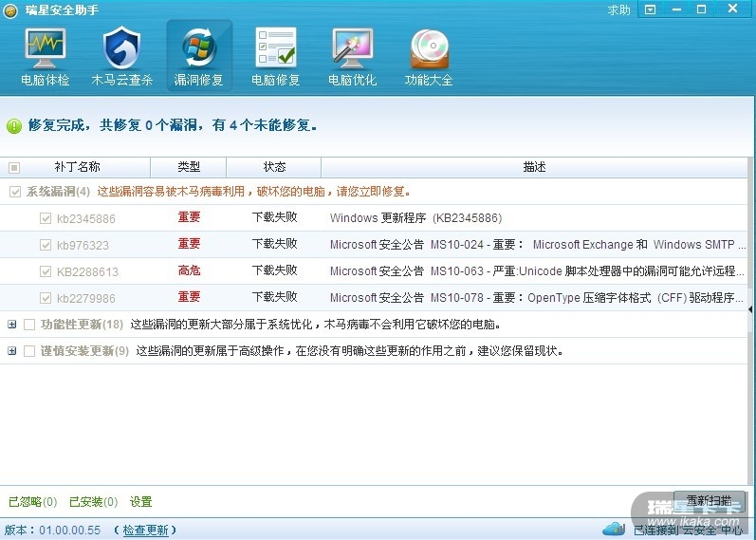Toggle checkbox for kb976323
The image size is (756, 540).
pos(46,245)
